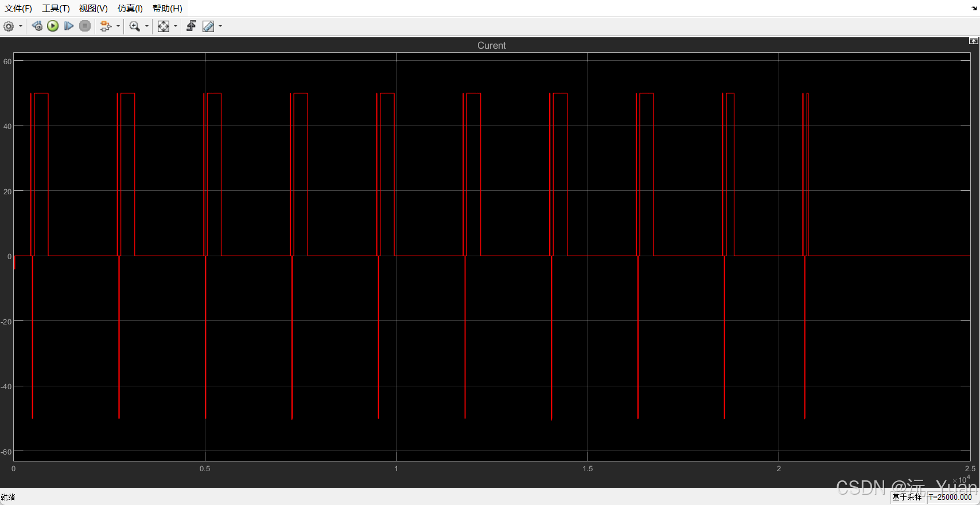
Task: Expand the configuration gear dropdown arrow
Action: [21, 26]
